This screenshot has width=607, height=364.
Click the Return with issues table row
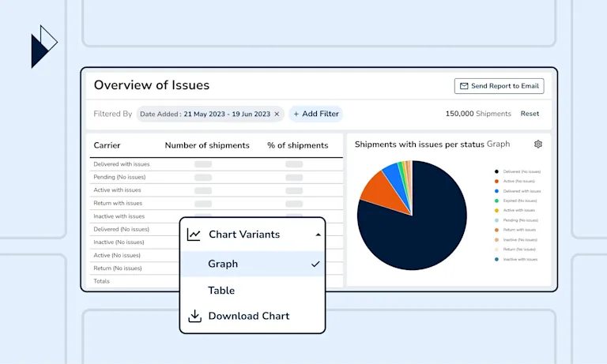pyautogui.click(x=216, y=203)
